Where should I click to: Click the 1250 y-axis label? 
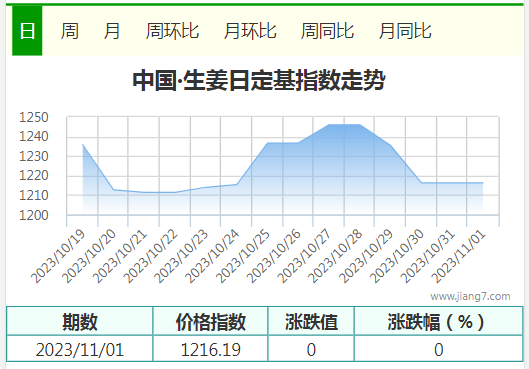click(34, 117)
